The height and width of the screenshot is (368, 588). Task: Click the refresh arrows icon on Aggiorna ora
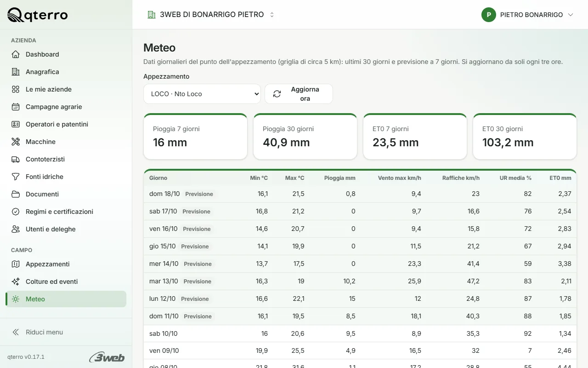tap(277, 94)
